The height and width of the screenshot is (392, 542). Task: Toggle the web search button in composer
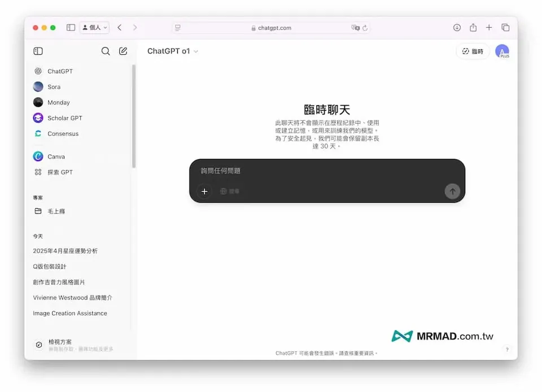230,191
